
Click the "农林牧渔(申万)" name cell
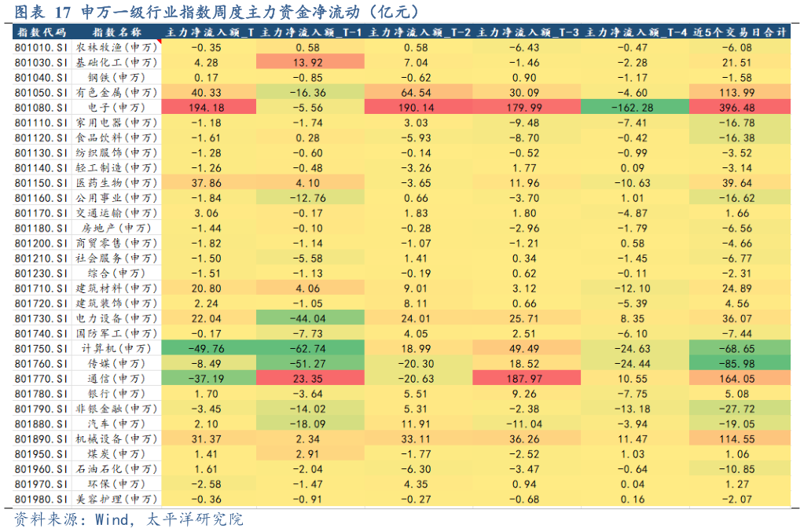116,48
